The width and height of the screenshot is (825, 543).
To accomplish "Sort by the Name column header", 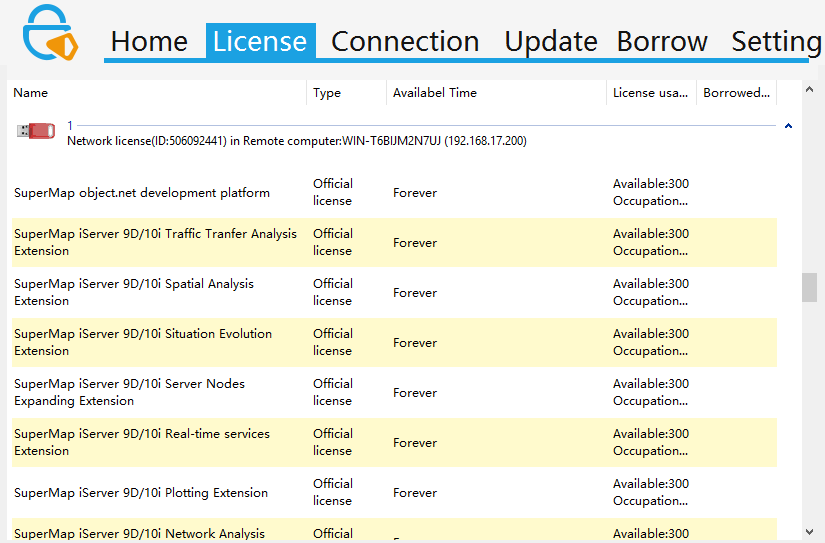I will click(x=31, y=93).
